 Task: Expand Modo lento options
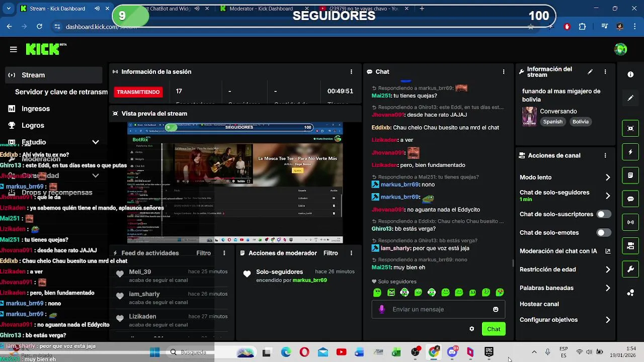(x=608, y=177)
